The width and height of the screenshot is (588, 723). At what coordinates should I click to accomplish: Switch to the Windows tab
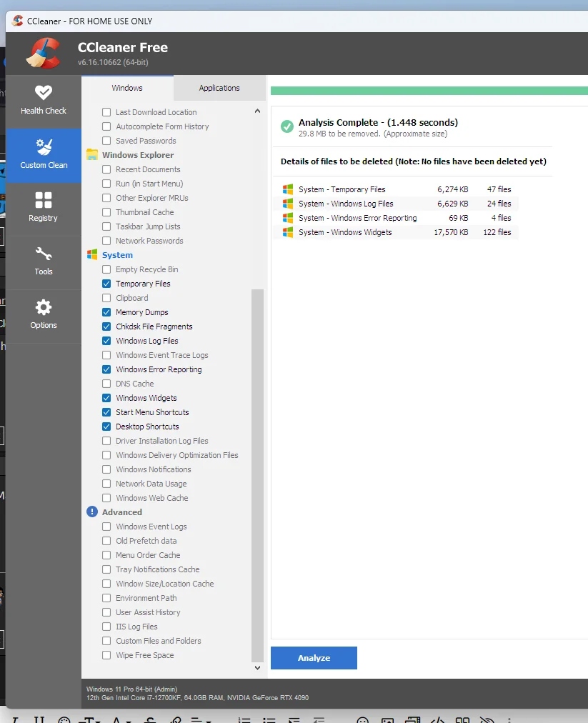(x=127, y=88)
